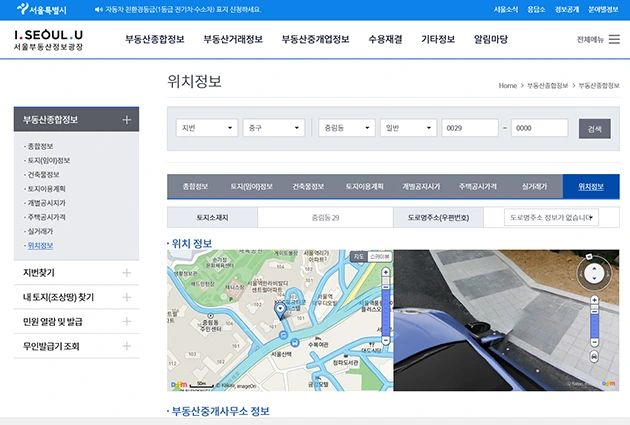Click the bus stop icon near 서울신택

pos(295,343)
